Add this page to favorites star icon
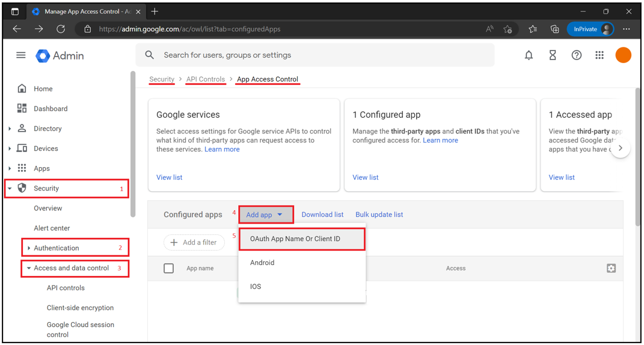644x345 pixels. click(508, 29)
